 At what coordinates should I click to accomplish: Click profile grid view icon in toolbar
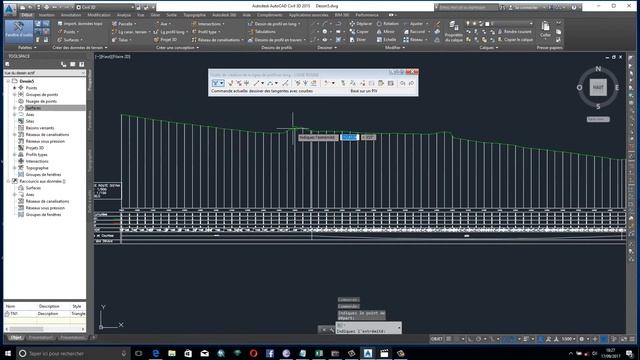click(391, 83)
